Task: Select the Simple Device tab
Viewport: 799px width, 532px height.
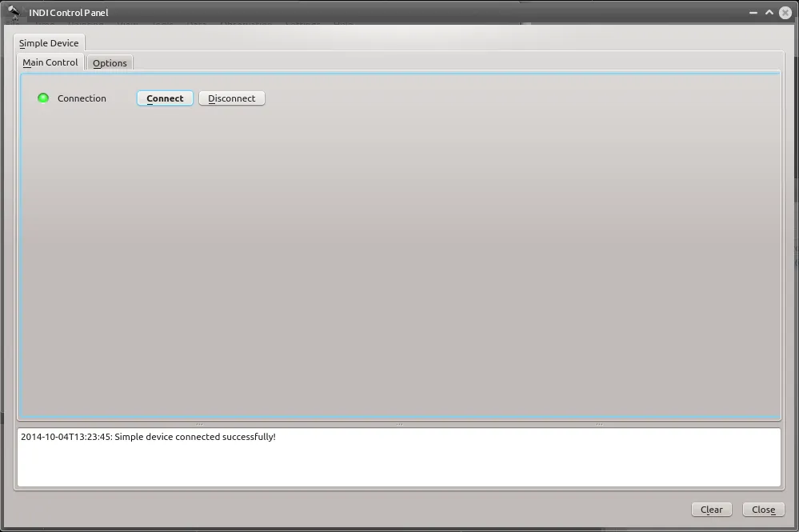Action: click(x=49, y=43)
